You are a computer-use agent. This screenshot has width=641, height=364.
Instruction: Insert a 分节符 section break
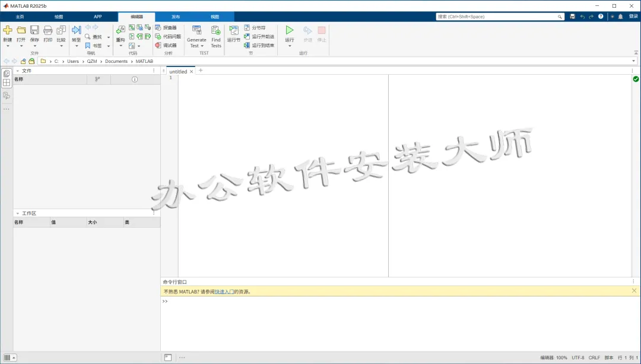255,27
